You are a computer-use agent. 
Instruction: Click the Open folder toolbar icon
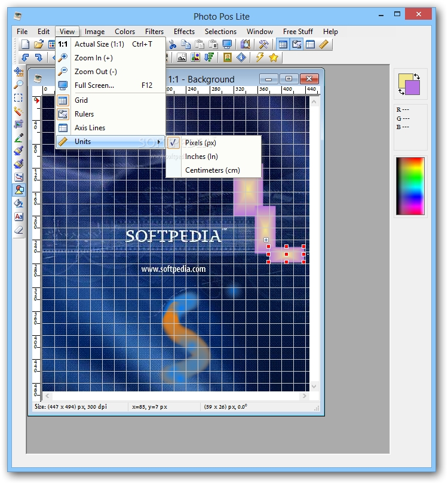39,44
